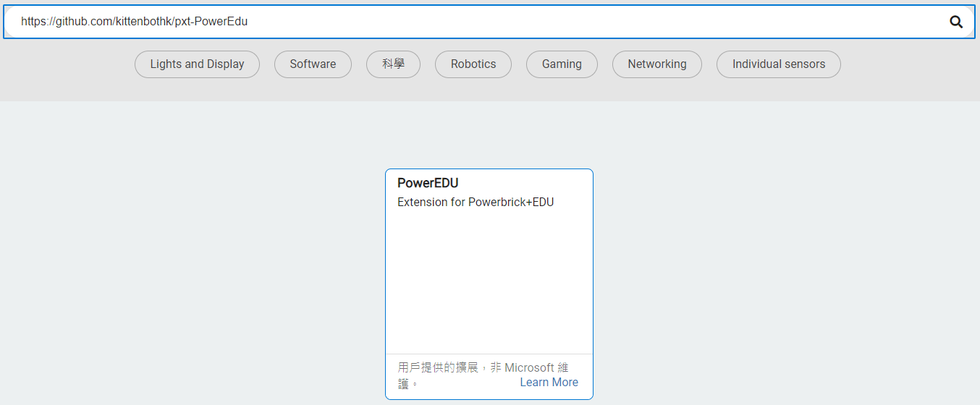Filter extensions by Robotics
The height and width of the screenshot is (405, 980).
point(473,64)
